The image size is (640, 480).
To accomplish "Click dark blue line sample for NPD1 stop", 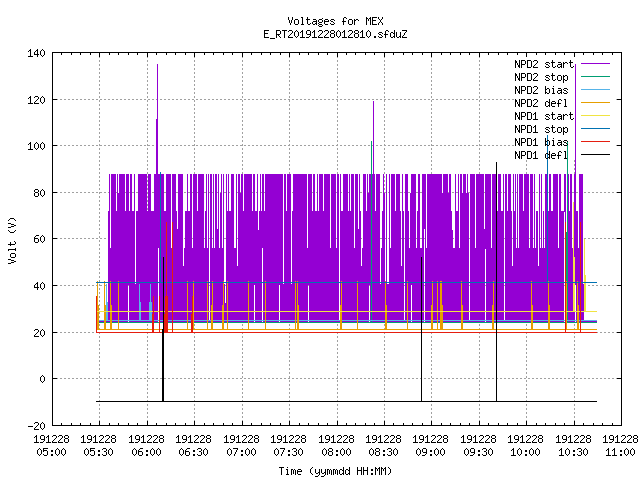I will 595,129.
